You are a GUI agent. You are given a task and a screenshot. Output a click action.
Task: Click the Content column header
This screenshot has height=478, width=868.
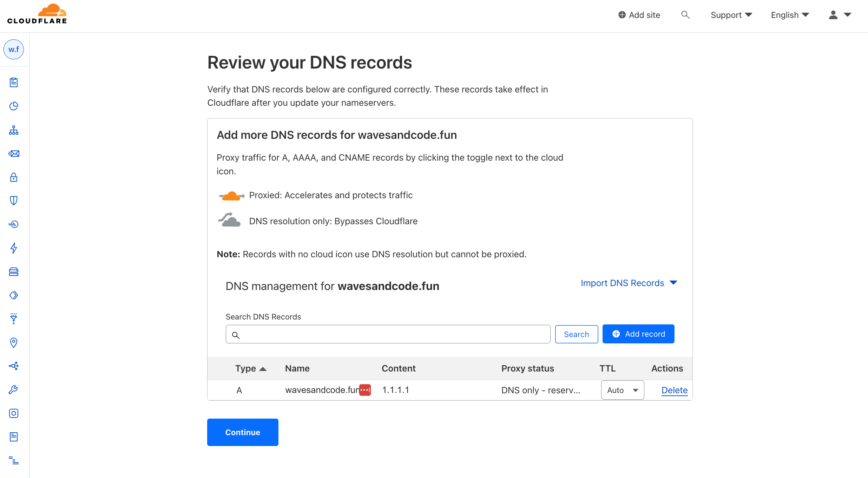pyautogui.click(x=399, y=368)
